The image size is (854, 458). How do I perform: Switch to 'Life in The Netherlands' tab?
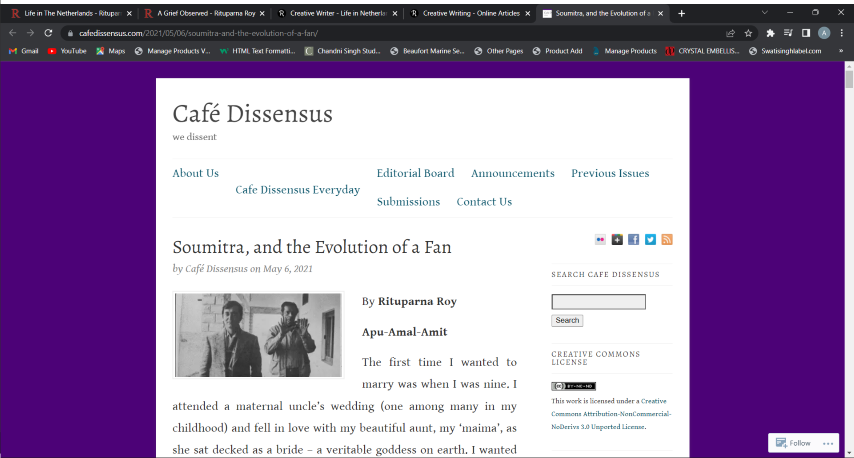(71, 14)
